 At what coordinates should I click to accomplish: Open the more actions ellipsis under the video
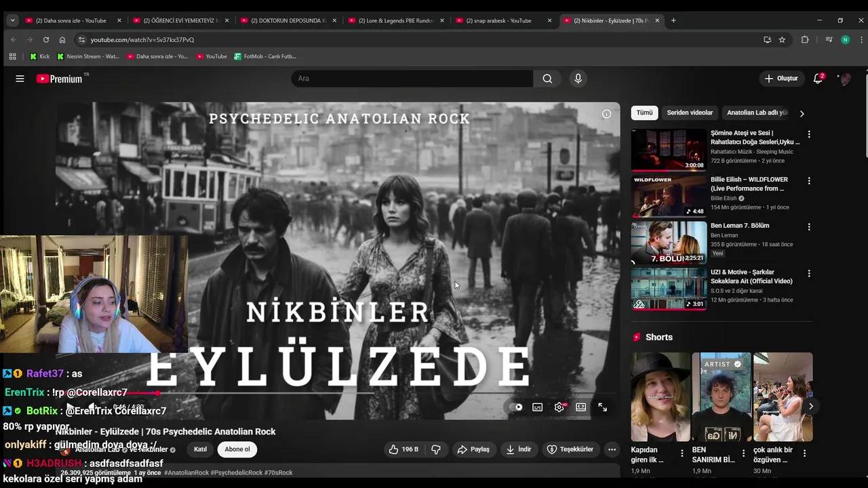[x=612, y=449]
